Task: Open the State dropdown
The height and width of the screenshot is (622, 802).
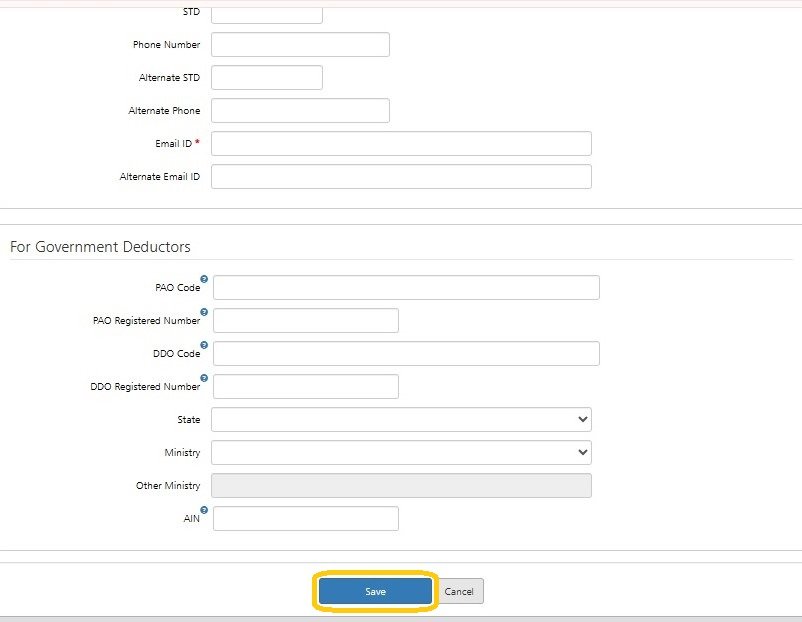Action: tap(400, 419)
